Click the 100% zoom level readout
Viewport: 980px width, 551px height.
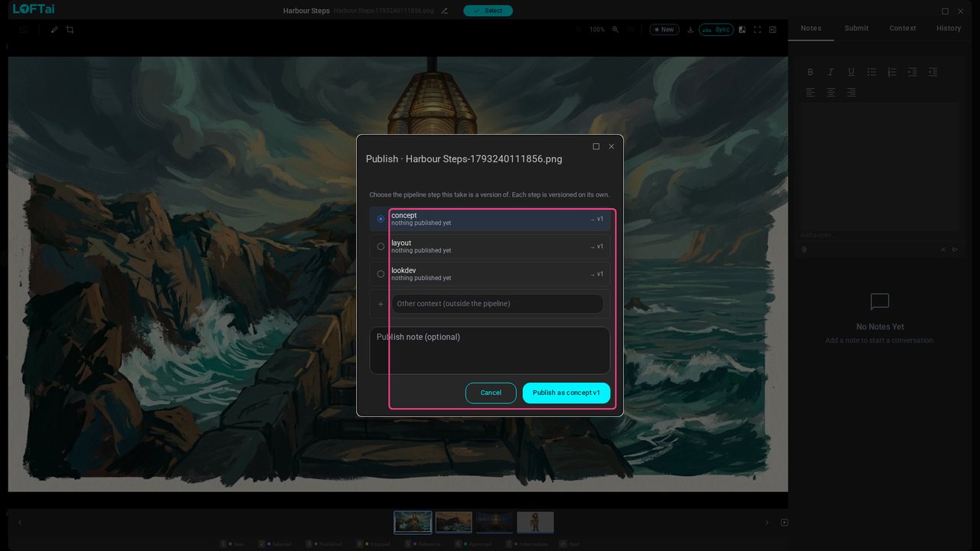[x=597, y=30]
